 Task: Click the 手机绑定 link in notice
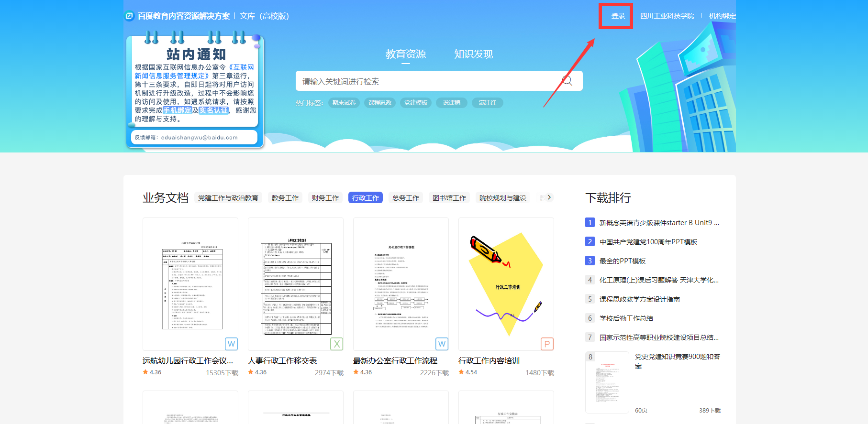[178, 110]
